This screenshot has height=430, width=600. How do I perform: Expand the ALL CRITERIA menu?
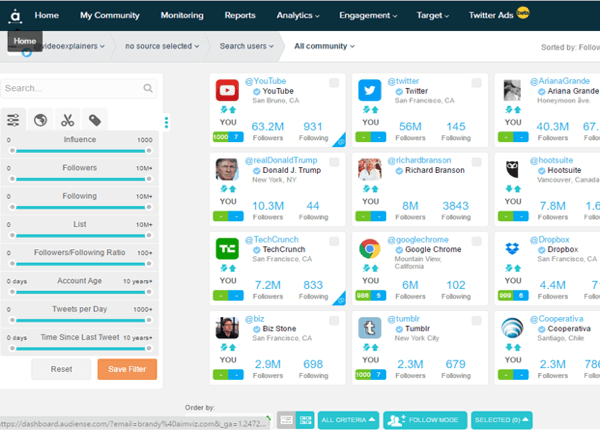[348, 420]
